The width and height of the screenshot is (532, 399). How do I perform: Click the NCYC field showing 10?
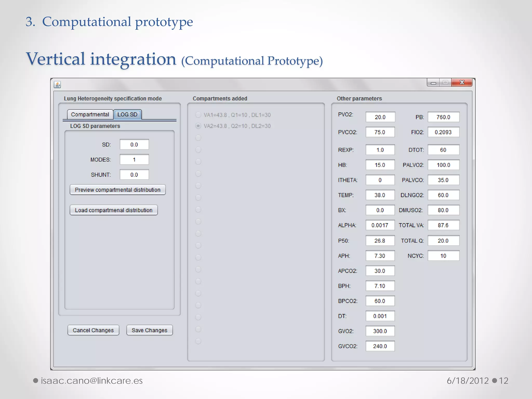[443, 256]
